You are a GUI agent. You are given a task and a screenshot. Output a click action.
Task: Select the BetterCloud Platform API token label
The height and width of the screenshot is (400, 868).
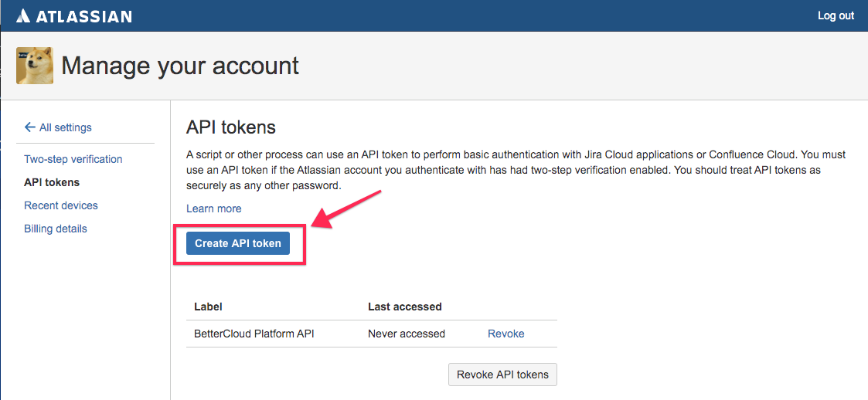(254, 334)
